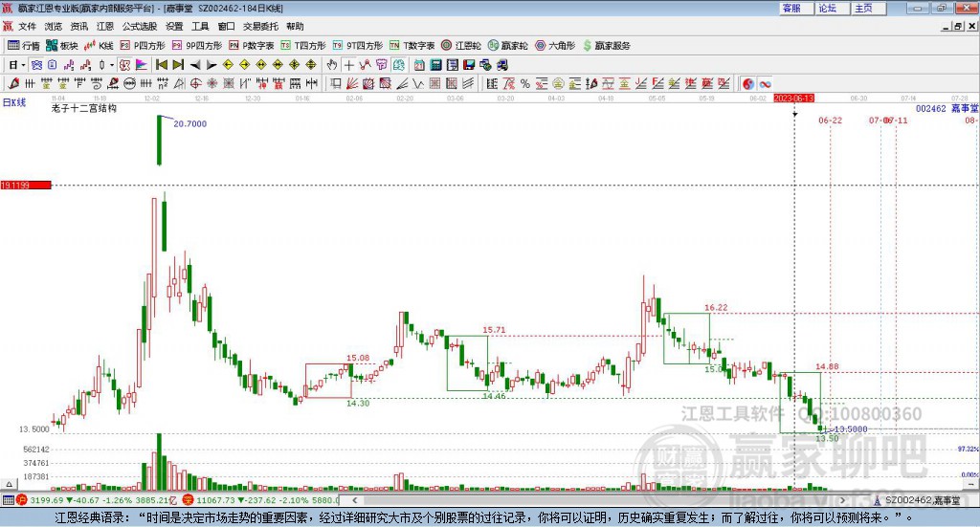
Task: Click the 日K线 label
Action: coord(13,102)
